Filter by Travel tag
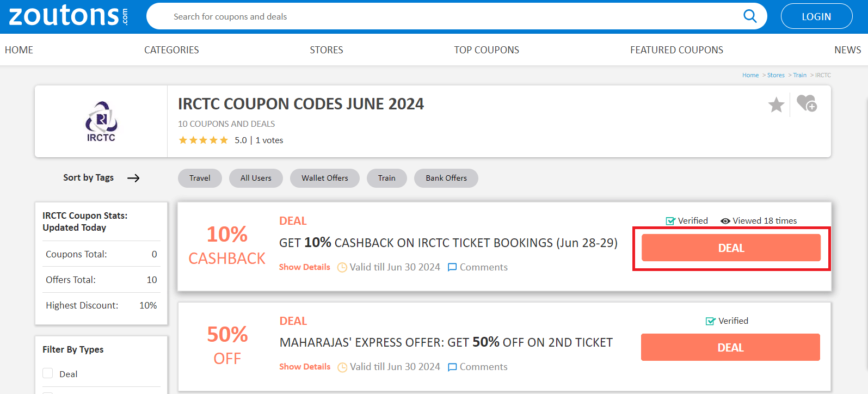 tap(200, 178)
